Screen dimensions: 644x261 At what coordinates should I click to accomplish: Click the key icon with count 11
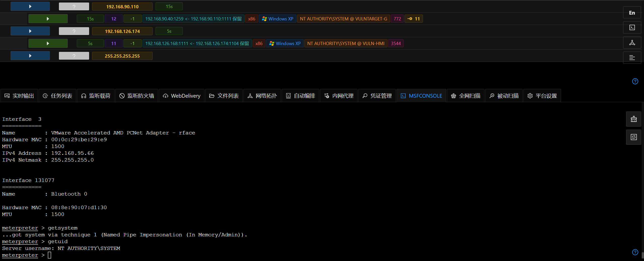413,19
